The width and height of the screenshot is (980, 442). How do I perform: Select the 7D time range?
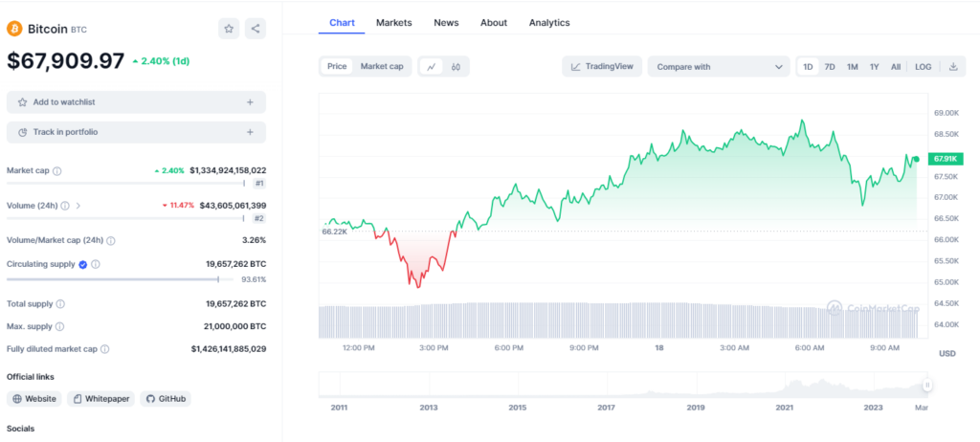tap(830, 67)
